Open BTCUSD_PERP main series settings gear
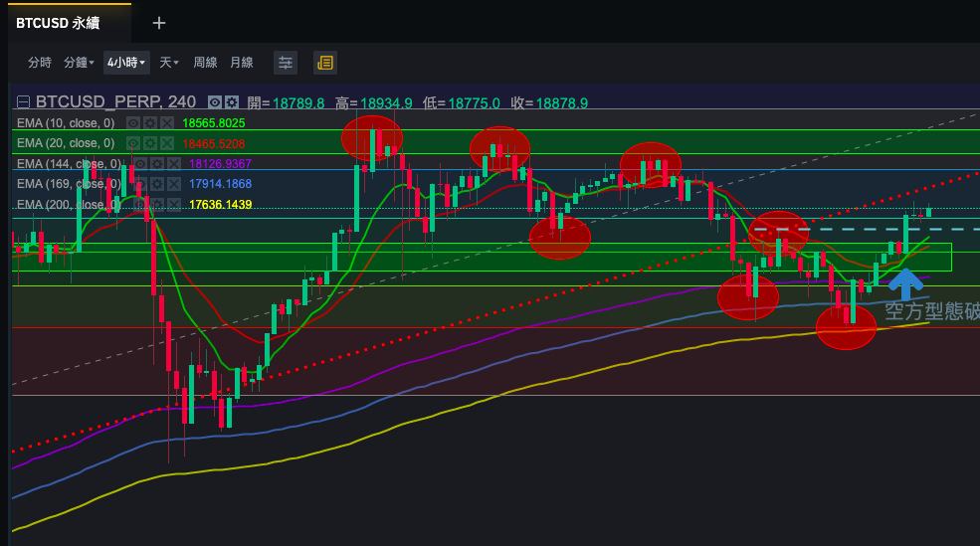 click(232, 102)
